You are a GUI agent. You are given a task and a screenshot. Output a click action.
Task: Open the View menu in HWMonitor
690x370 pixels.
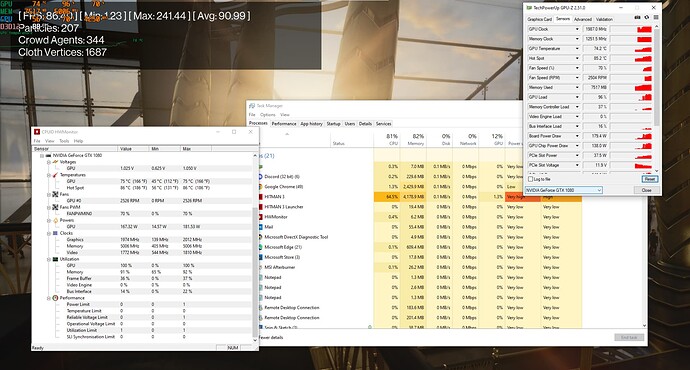point(50,141)
